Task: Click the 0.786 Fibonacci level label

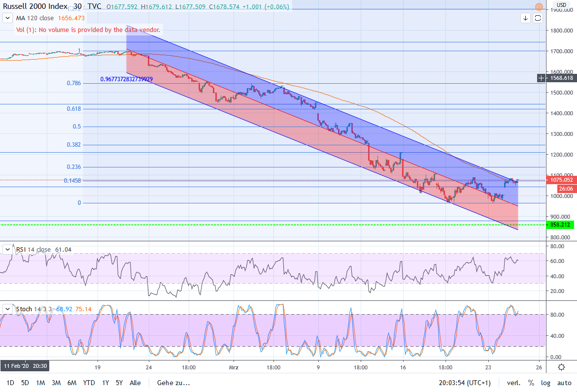Action: point(73,83)
